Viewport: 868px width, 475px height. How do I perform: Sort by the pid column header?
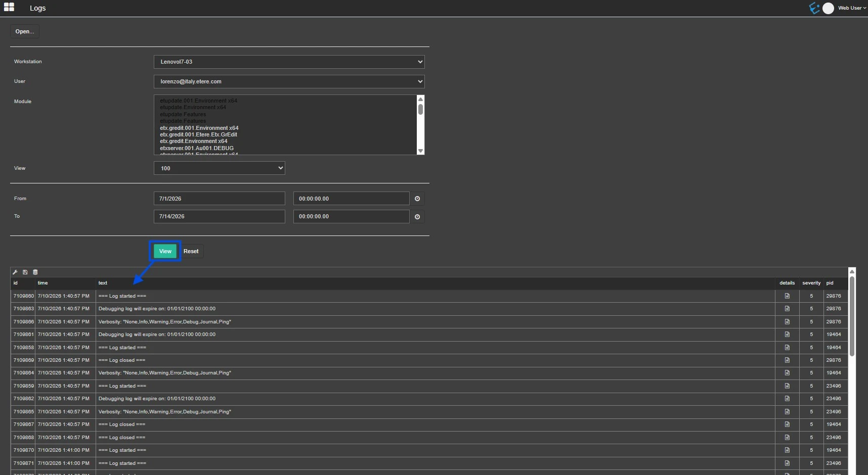click(x=836, y=283)
